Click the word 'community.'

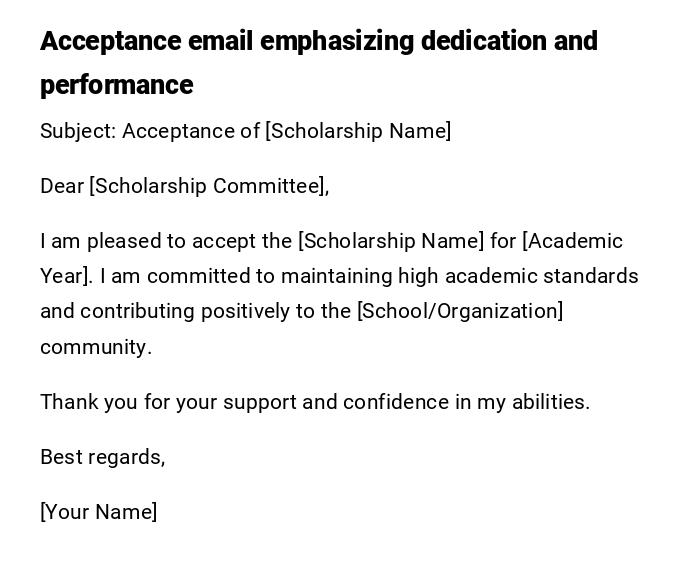96,347
